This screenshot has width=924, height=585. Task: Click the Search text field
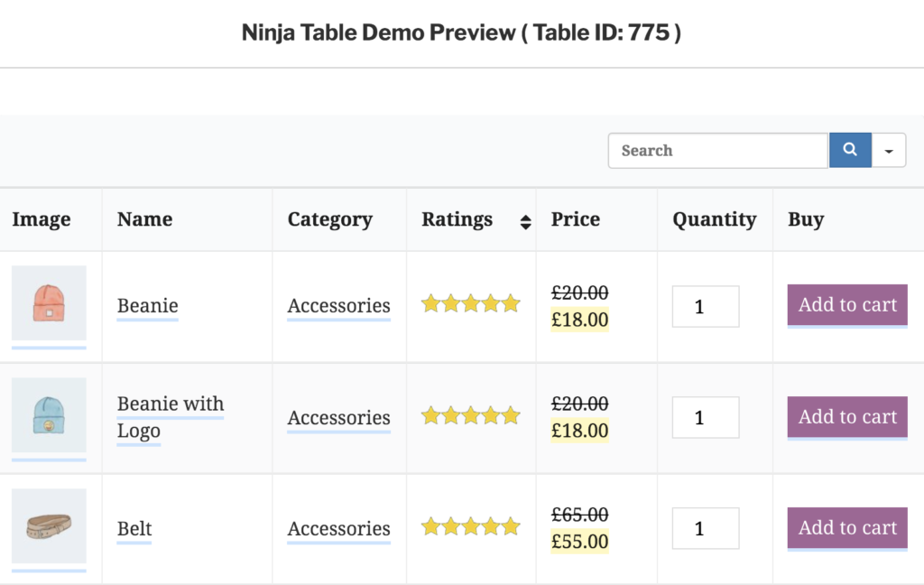(x=718, y=151)
